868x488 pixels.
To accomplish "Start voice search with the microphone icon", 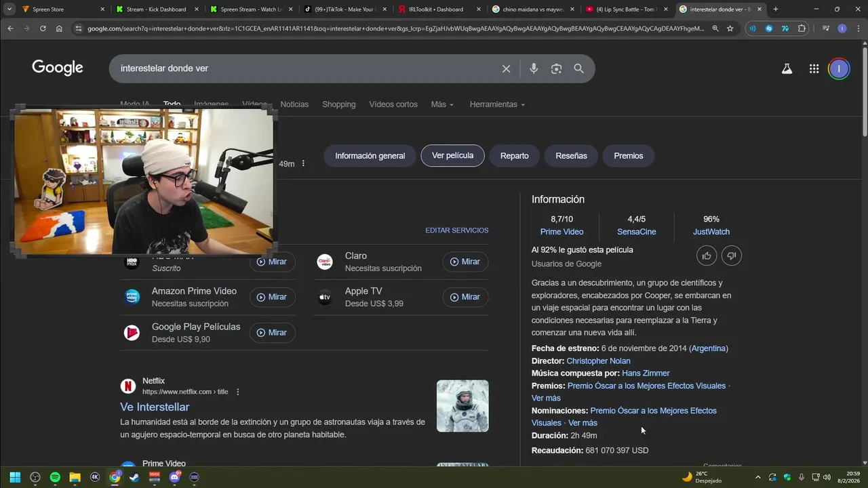I will 534,68.
